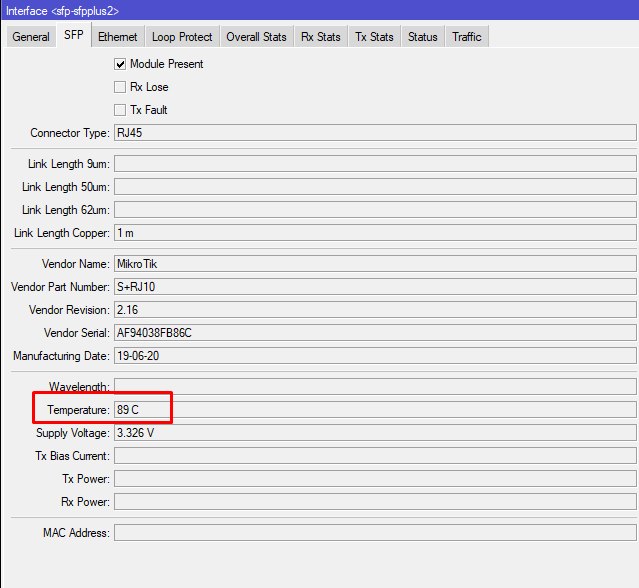The height and width of the screenshot is (588, 639).
Task: Open the Loop Protect tab
Action: click(x=182, y=37)
